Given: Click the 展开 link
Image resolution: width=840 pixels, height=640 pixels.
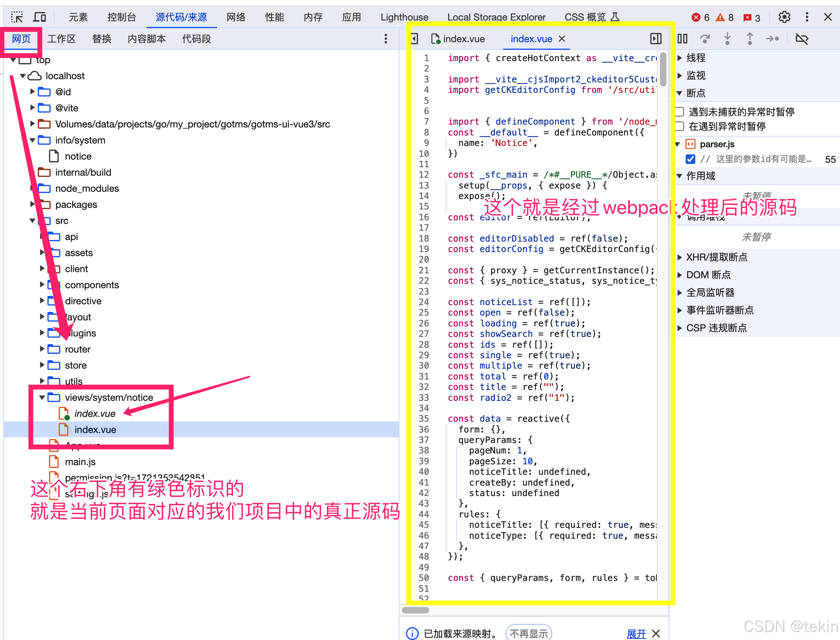Looking at the screenshot, I should (x=636, y=634).
